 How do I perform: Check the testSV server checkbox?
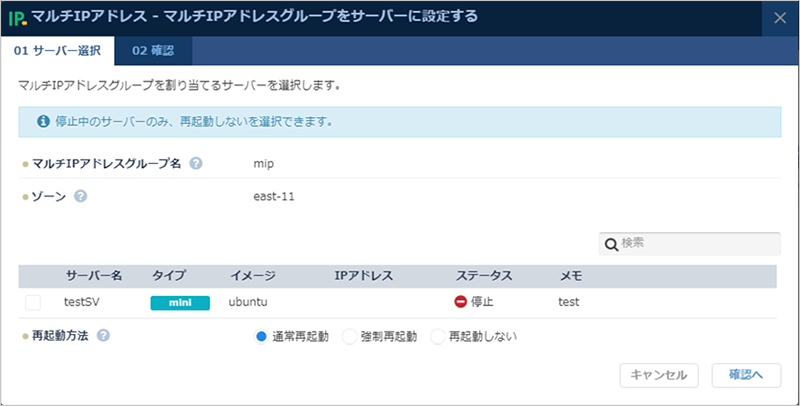(34, 301)
